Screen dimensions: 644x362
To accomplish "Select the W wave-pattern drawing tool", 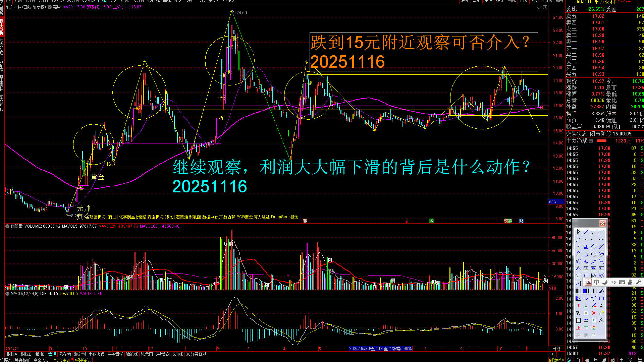I will point(578,261).
